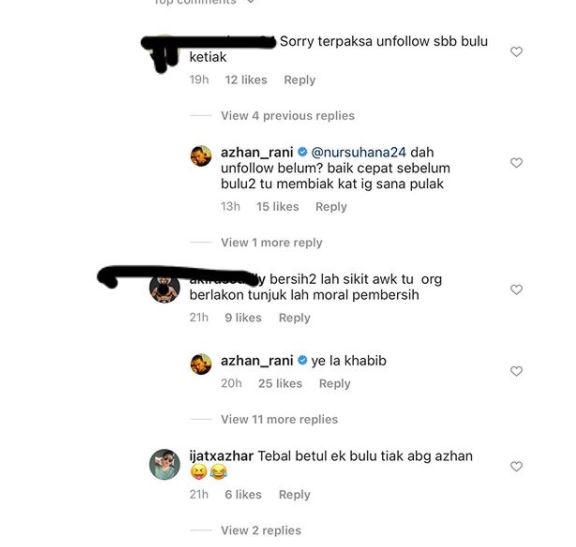The width and height of the screenshot is (576, 547).
Task: Open the @nursuhana24 mention link
Action: (x=359, y=152)
